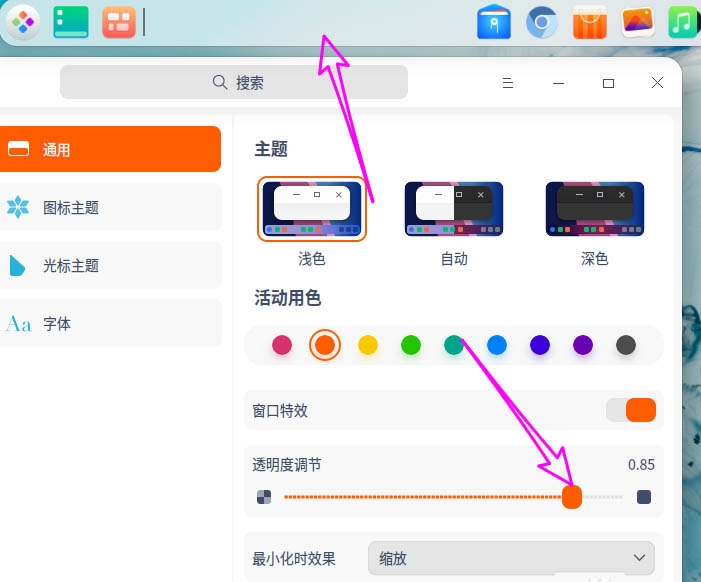Click the 透明度调节 slider handle
The height and width of the screenshot is (582, 701).
[572, 497]
